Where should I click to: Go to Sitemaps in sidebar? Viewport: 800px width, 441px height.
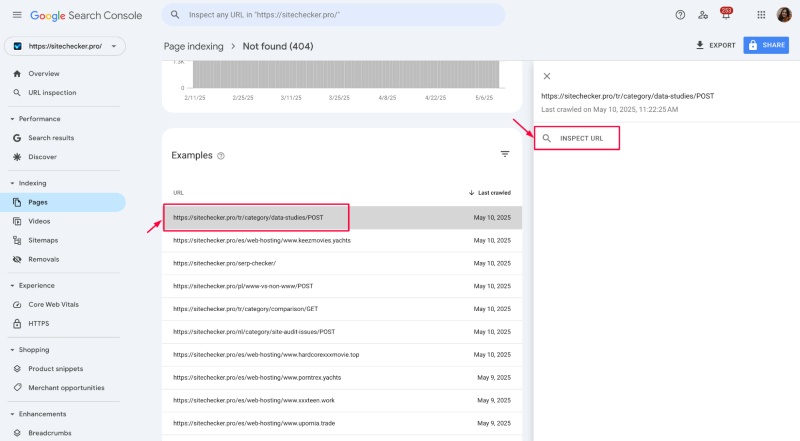(x=45, y=240)
